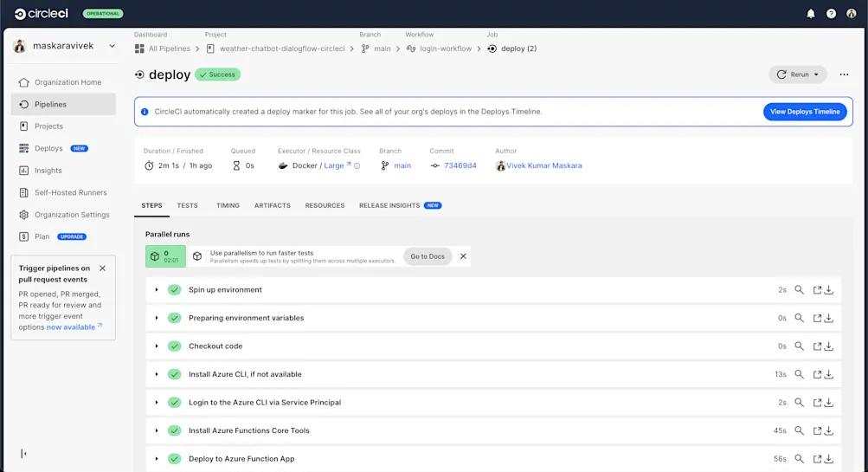Screen dimensions: 868x472
Task: Go to Organization Home
Action: 63,82
